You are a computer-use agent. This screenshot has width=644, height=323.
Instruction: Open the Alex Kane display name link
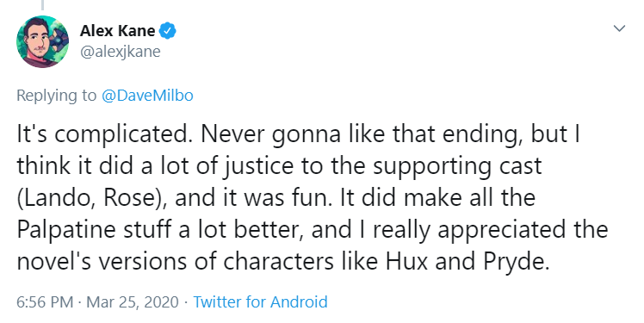click(117, 31)
